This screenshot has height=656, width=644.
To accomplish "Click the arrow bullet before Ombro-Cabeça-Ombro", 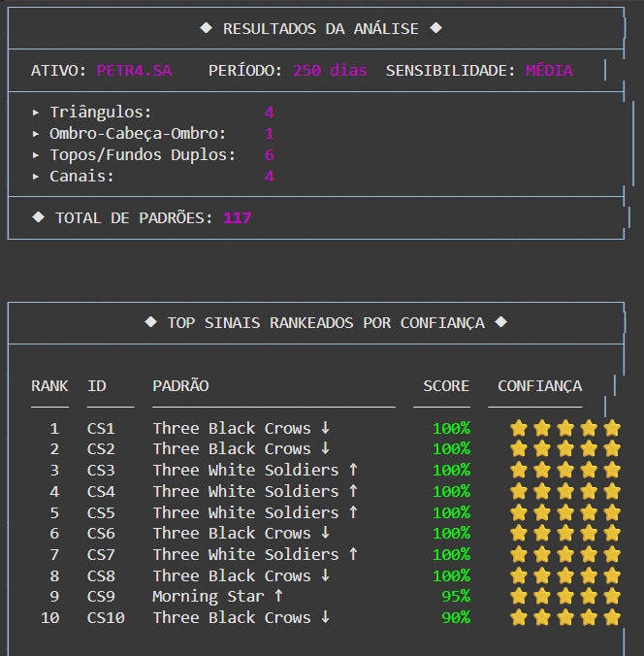I will click(x=37, y=135).
